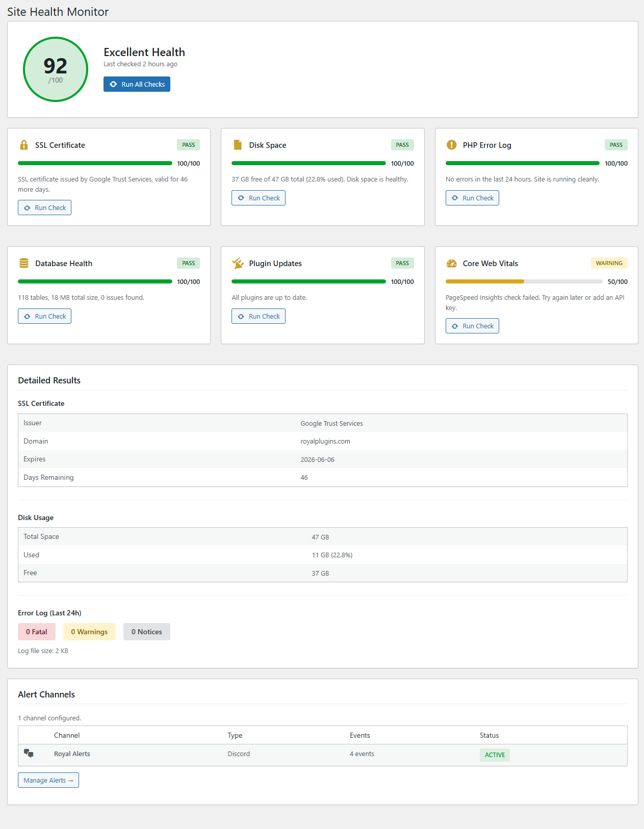Open the Manage Alerts link
Image resolution: width=644 pixels, height=829 pixels.
[x=48, y=781]
